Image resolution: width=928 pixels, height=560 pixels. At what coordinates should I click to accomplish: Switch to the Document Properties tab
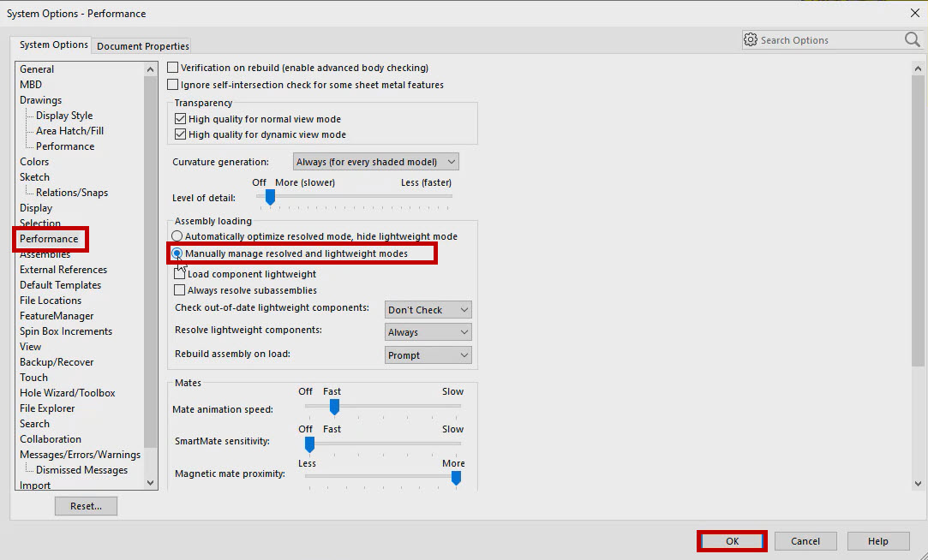coord(142,45)
